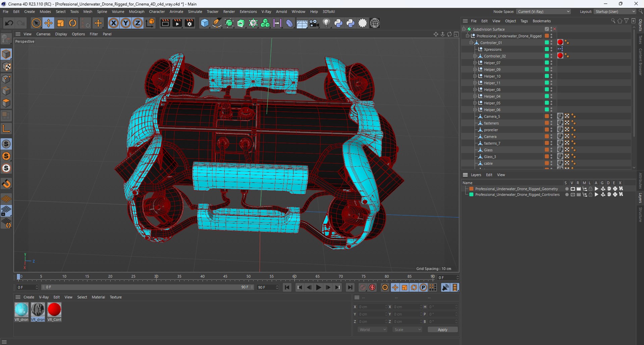Click the Floor grid object icon

click(x=302, y=23)
